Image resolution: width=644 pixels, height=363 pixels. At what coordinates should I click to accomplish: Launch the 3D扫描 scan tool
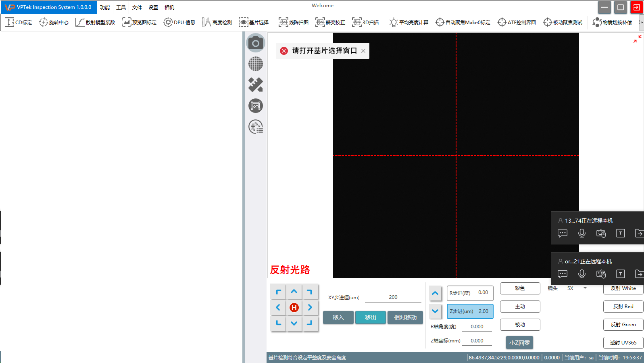(x=365, y=22)
